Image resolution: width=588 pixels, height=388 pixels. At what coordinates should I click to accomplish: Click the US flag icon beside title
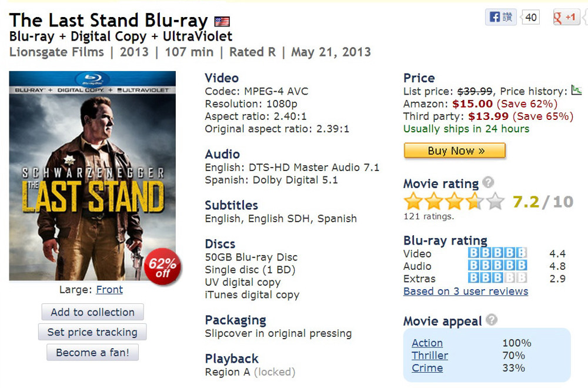[x=222, y=21]
